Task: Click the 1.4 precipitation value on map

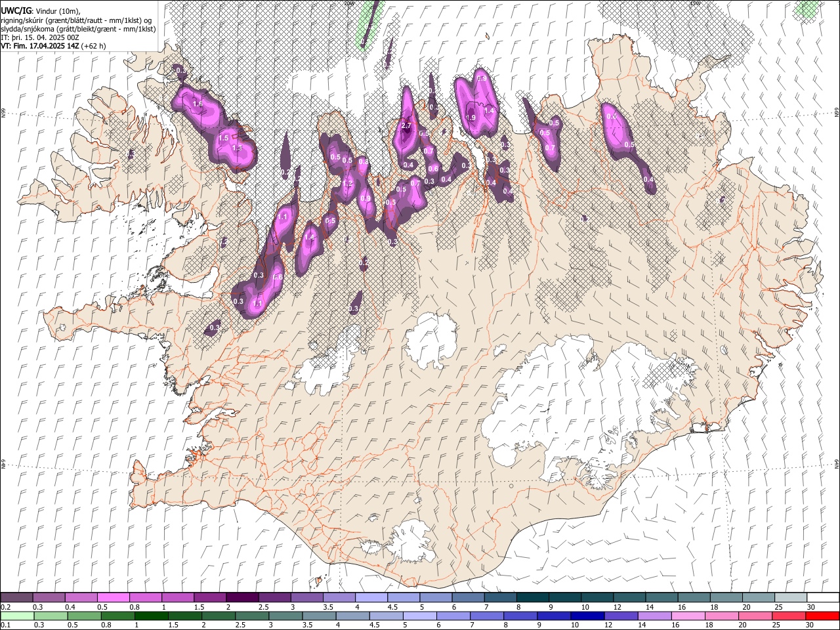Action: coord(489,111)
